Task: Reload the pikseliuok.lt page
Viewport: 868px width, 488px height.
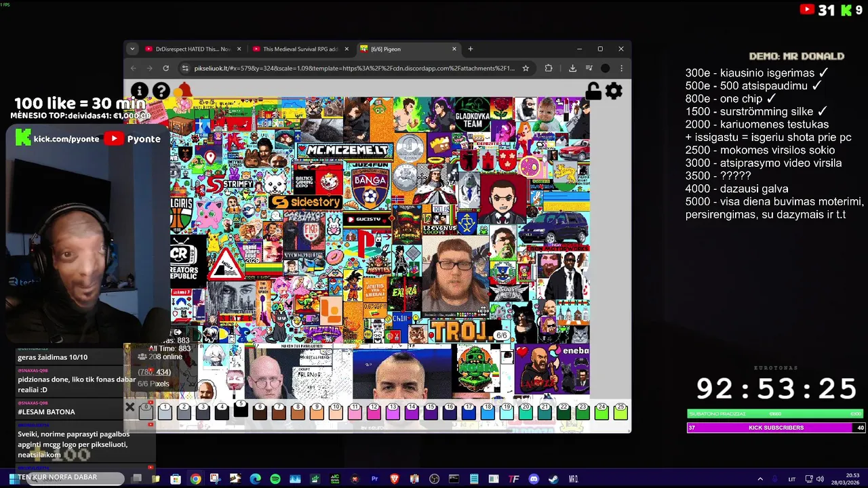Action: point(165,68)
